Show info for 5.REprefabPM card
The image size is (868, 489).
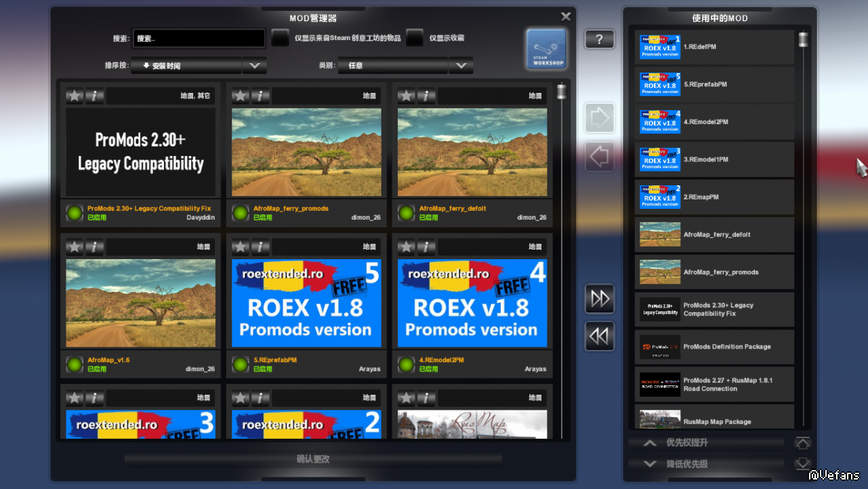click(x=260, y=247)
